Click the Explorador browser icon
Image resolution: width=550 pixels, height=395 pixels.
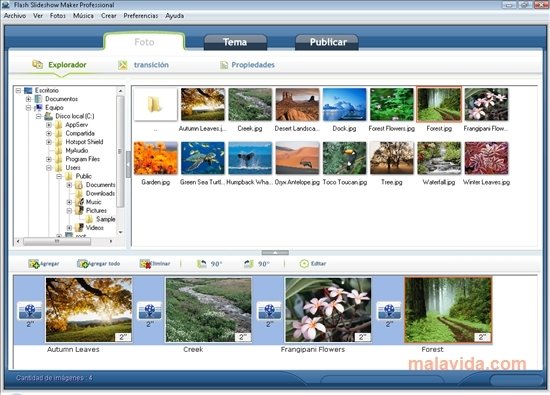(38, 65)
